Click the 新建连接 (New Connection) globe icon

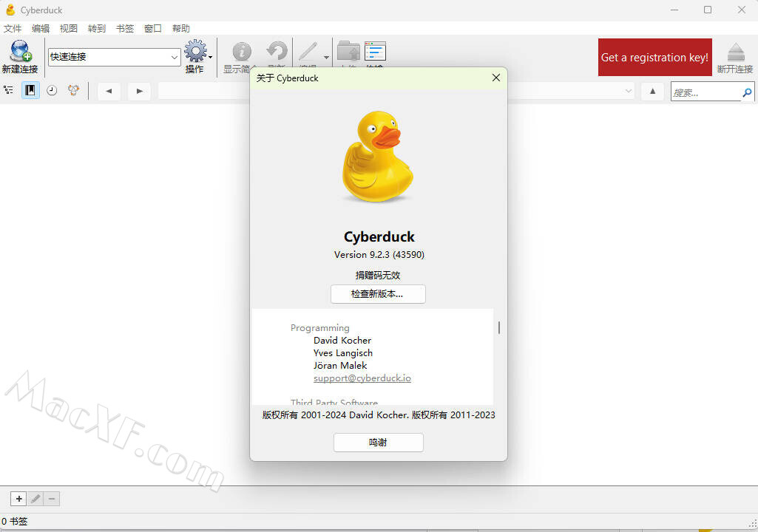[20, 52]
